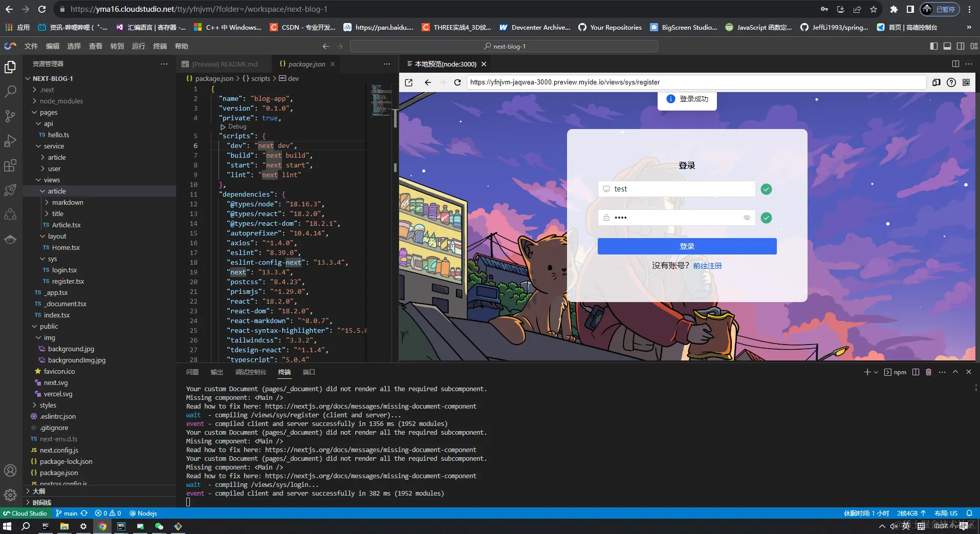Toggle password visibility on login form
The width and height of the screenshot is (980, 534).
pos(747,218)
